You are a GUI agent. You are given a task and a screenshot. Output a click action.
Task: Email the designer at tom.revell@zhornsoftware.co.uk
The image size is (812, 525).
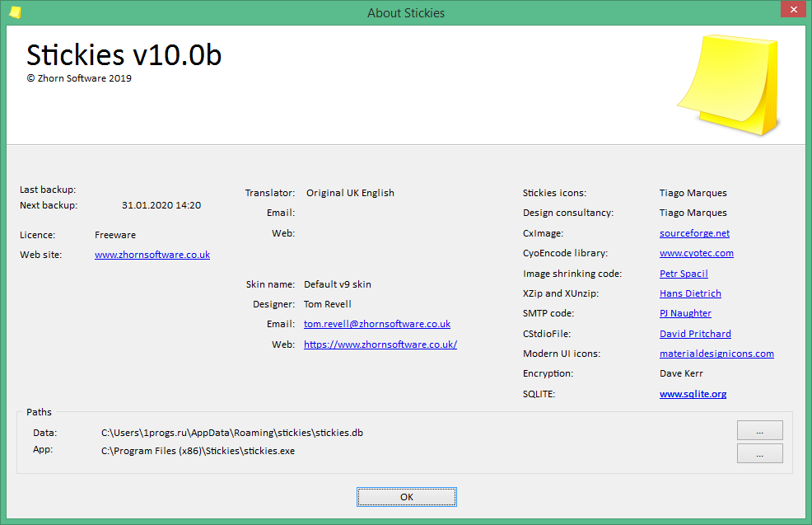(x=376, y=324)
